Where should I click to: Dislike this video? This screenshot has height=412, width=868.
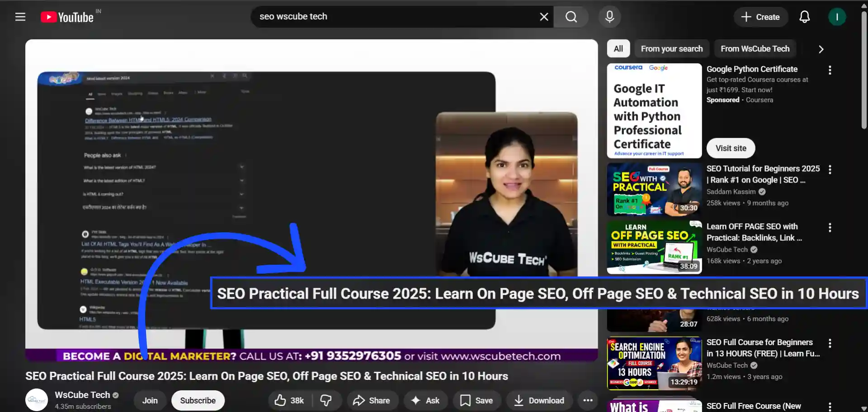click(326, 400)
